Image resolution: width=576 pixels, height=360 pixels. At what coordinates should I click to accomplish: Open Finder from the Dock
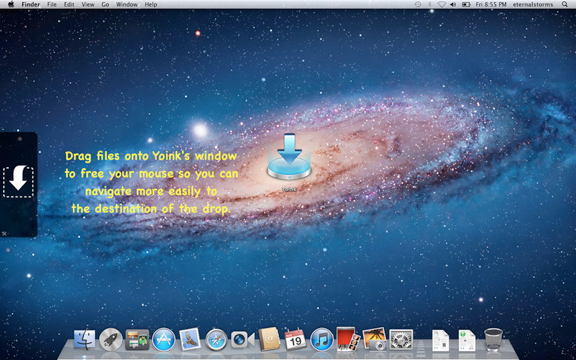tap(84, 339)
